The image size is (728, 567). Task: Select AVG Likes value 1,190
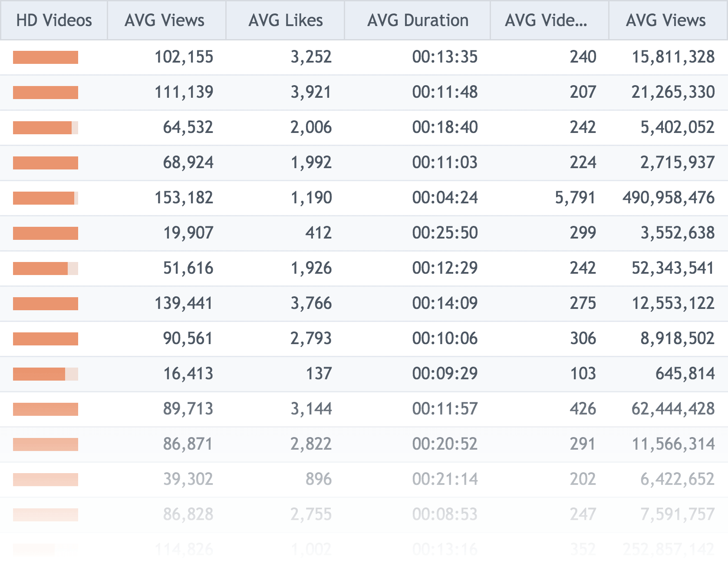pos(311,198)
